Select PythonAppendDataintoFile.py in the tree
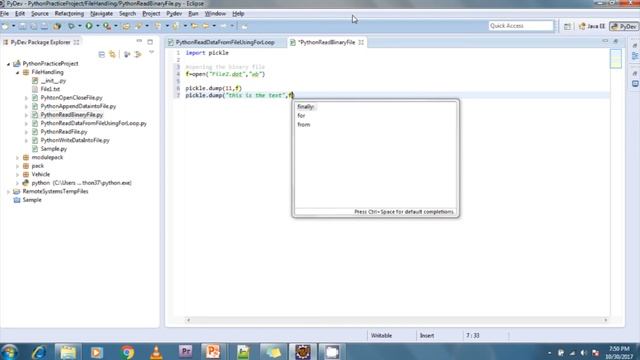Image resolution: width=640 pixels, height=360 pixels. click(78, 106)
